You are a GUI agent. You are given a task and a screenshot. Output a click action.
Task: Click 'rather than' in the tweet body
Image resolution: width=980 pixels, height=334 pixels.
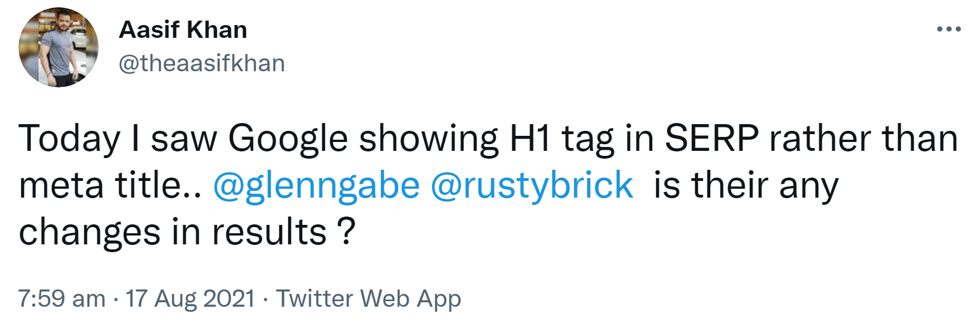pyautogui.click(x=863, y=138)
